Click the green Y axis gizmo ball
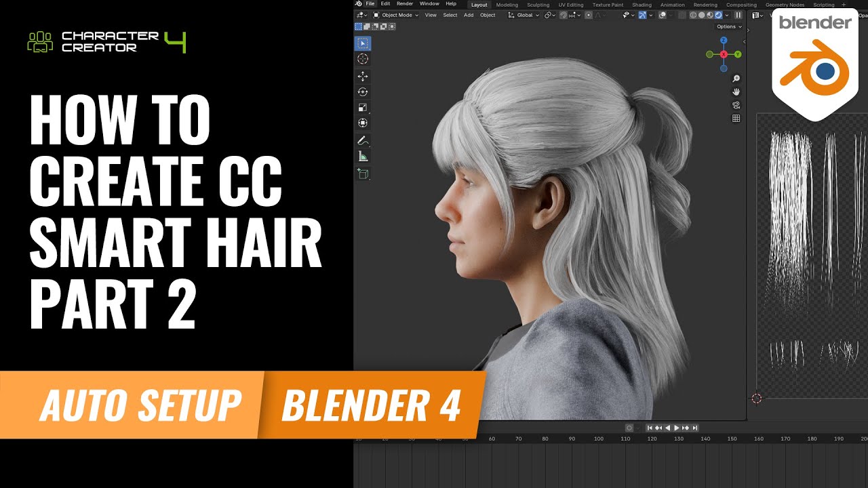Viewport: 868px width, 488px height. tap(738, 54)
